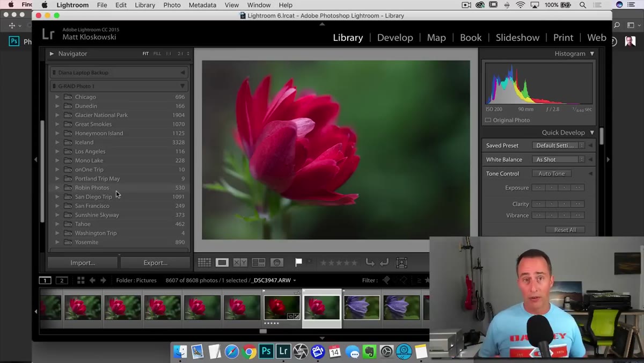
Task: Open Photoshop from the Dock
Action: click(x=266, y=352)
